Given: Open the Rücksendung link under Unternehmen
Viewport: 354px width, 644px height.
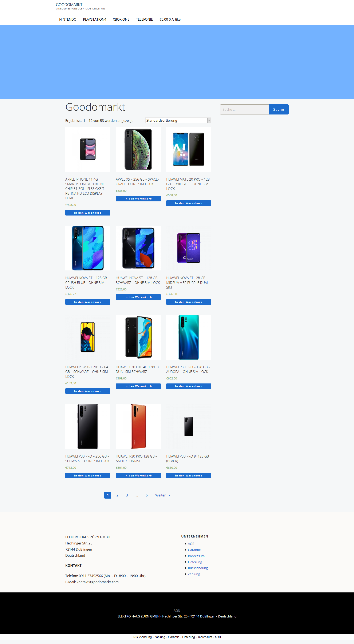Looking at the screenshot, I should 198,568.
